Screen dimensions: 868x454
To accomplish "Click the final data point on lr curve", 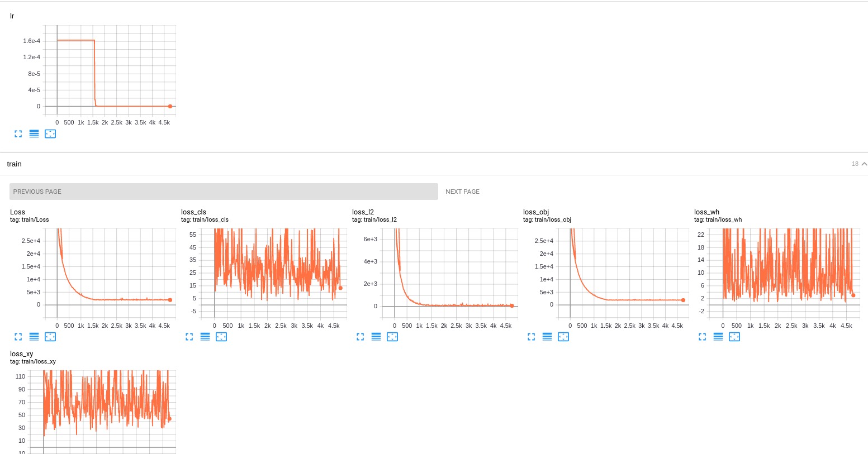I will click(x=170, y=106).
